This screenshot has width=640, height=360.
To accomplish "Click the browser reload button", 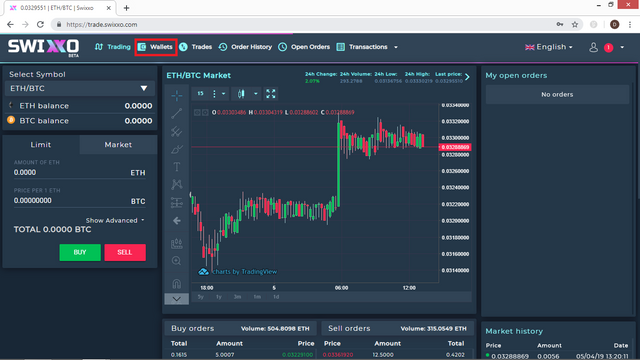I will (x=40, y=24).
